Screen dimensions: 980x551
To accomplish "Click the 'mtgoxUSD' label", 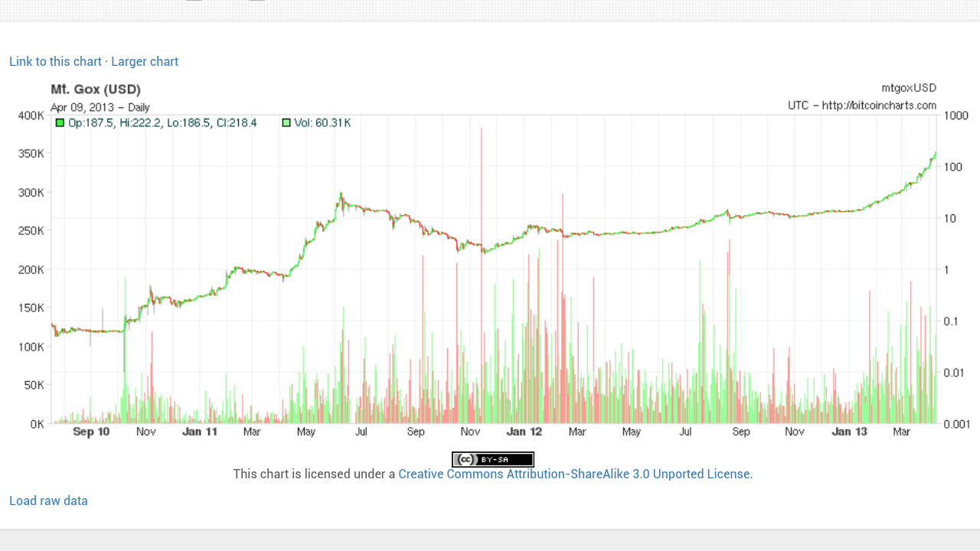I will (x=909, y=88).
